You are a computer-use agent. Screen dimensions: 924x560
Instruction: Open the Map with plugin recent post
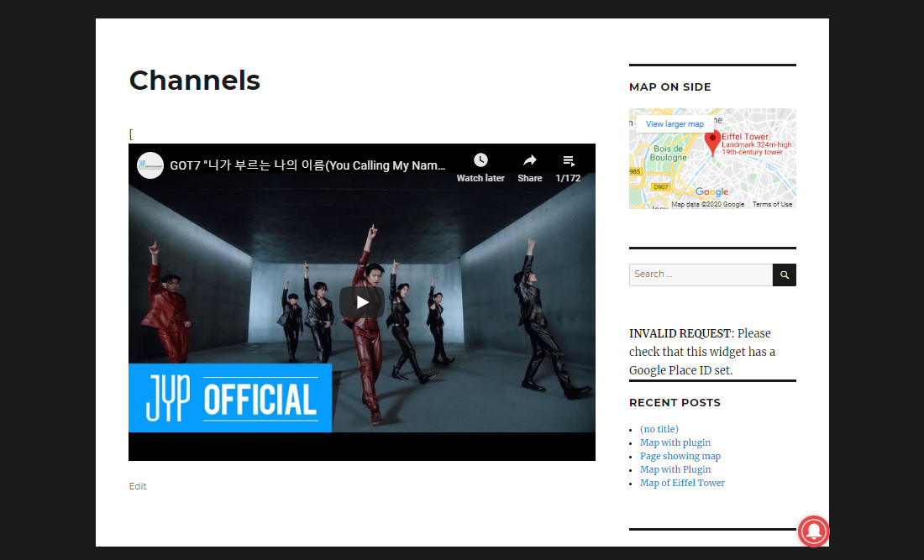675,442
